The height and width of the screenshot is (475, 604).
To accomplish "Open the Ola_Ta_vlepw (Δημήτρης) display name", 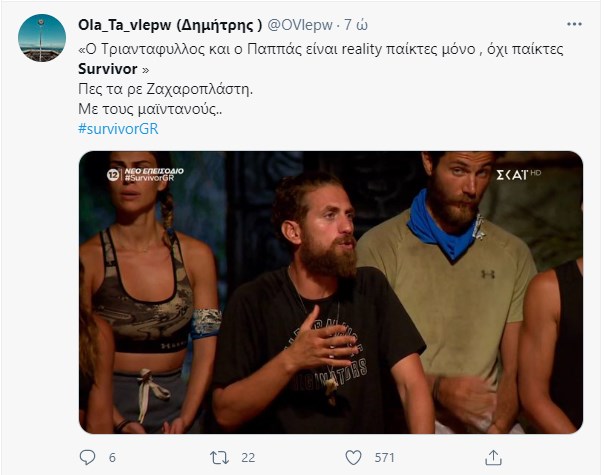I will click(x=170, y=25).
